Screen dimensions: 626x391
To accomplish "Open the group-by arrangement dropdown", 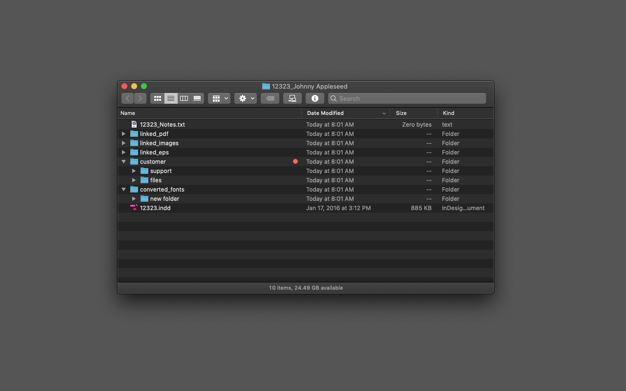I will [x=219, y=98].
